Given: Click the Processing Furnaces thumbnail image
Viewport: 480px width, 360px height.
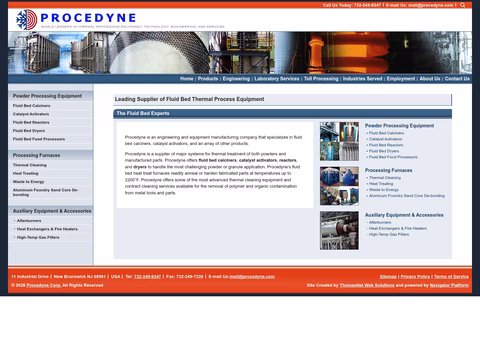Looking at the screenshot, I should (339, 186).
